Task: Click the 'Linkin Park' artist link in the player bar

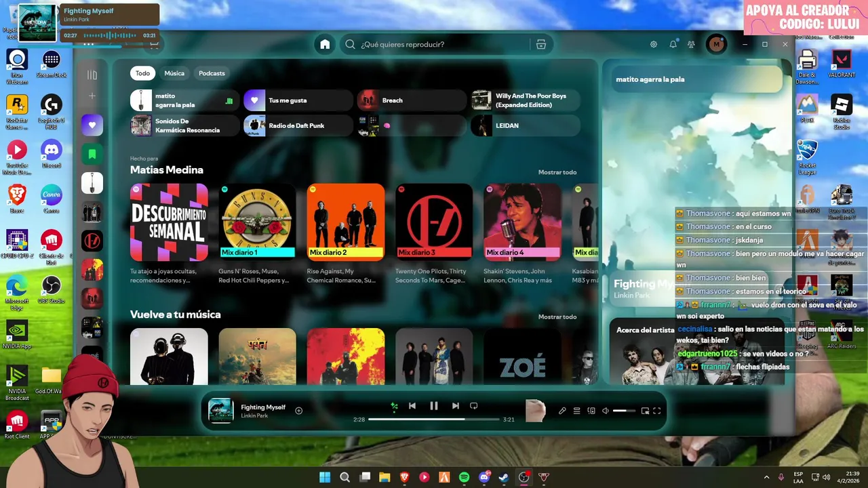Action: pos(254,416)
